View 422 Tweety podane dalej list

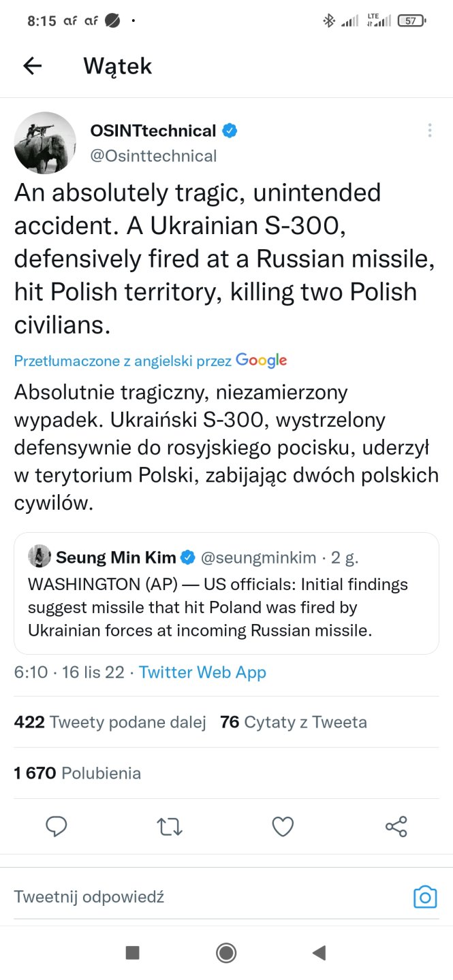tap(110, 722)
